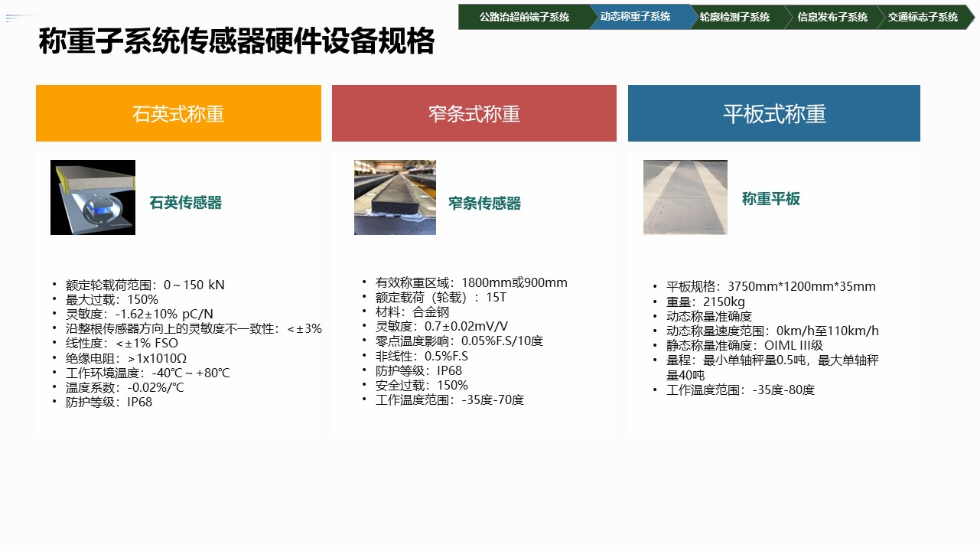Select the line 温度系数：-0.02%/℃
The height and width of the screenshot is (551, 980).
click(125, 387)
